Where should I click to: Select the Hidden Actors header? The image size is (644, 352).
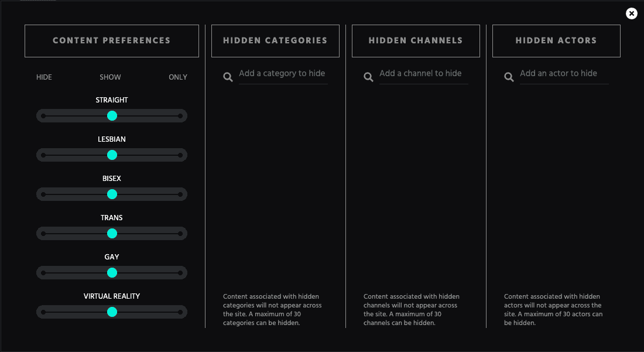click(x=556, y=40)
